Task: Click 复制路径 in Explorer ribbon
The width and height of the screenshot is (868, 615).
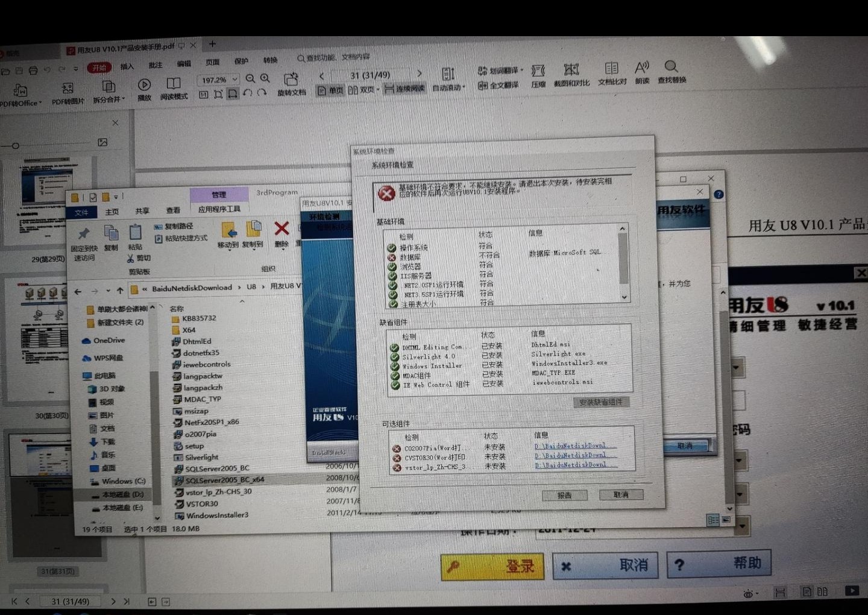Action: [174, 227]
